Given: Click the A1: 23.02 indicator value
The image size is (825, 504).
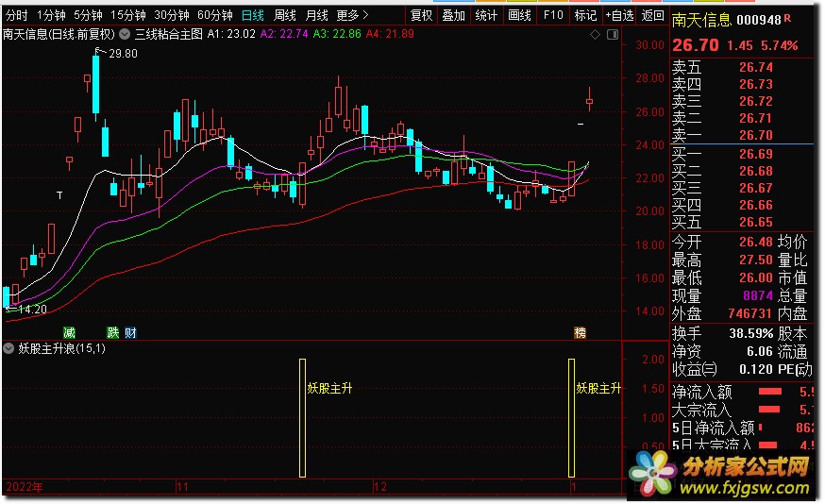Looking at the screenshot, I should 231,34.
